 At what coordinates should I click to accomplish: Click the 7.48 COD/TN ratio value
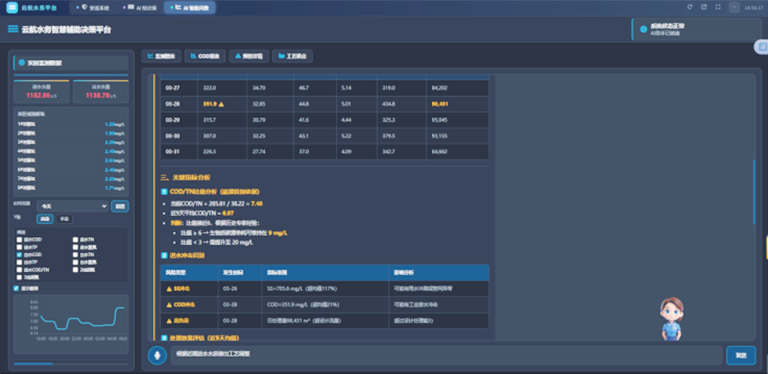(257, 203)
